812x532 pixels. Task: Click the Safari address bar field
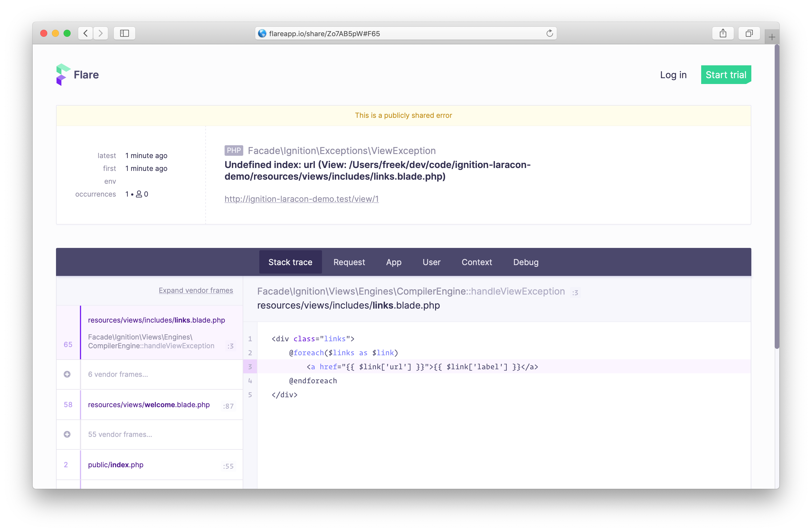coord(406,33)
